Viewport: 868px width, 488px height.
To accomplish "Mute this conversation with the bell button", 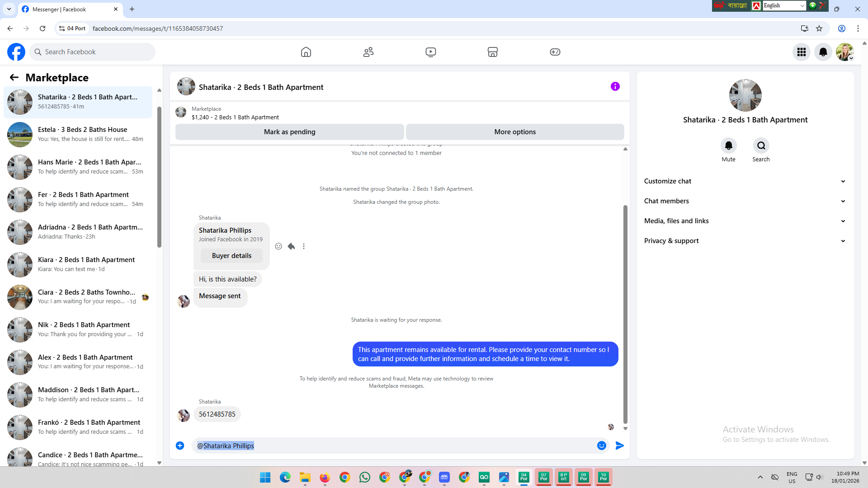I will (728, 145).
